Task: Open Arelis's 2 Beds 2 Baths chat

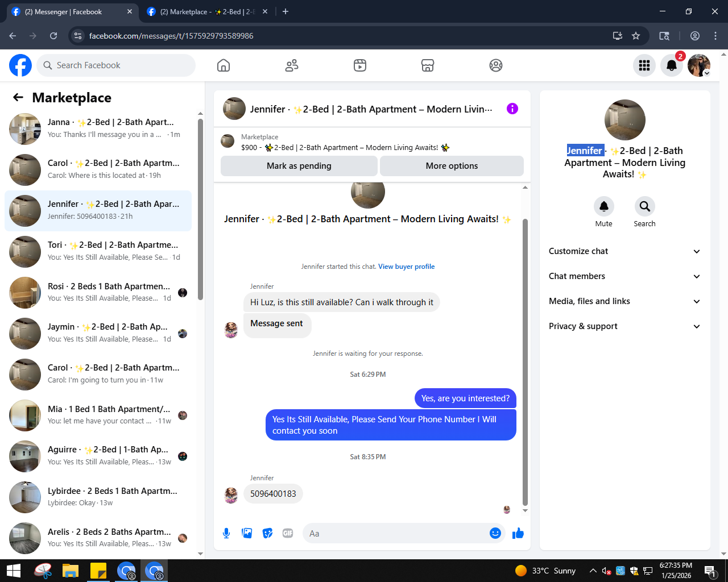Action: pos(98,538)
